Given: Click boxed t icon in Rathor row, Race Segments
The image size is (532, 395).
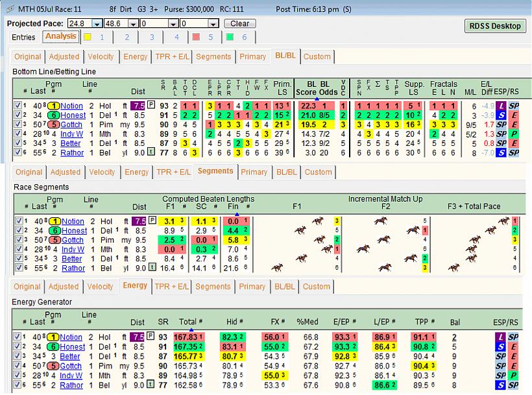Looking at the screenshot, I should tap(152, 267).
